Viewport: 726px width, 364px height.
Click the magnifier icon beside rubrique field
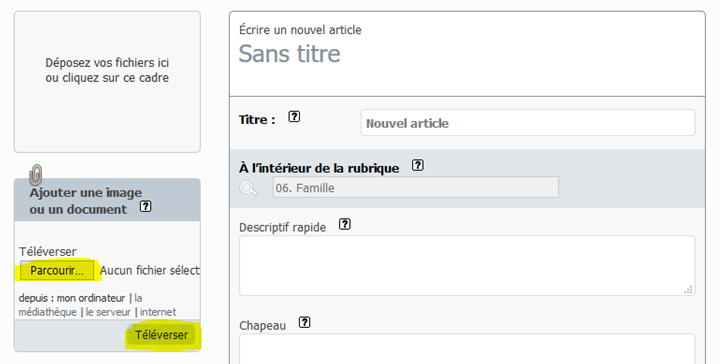coord(249,188)
